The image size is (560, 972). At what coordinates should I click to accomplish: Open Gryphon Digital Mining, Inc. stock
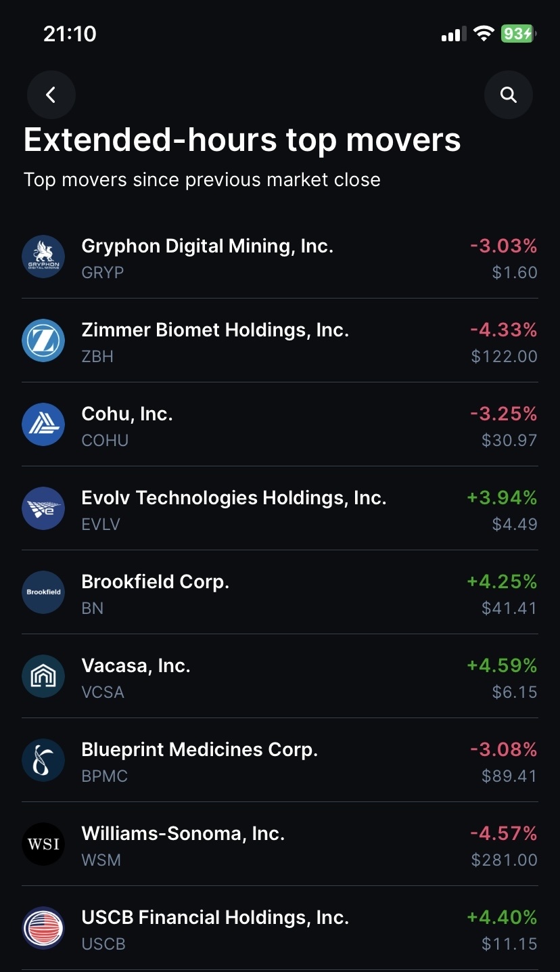tap(280, 257)
